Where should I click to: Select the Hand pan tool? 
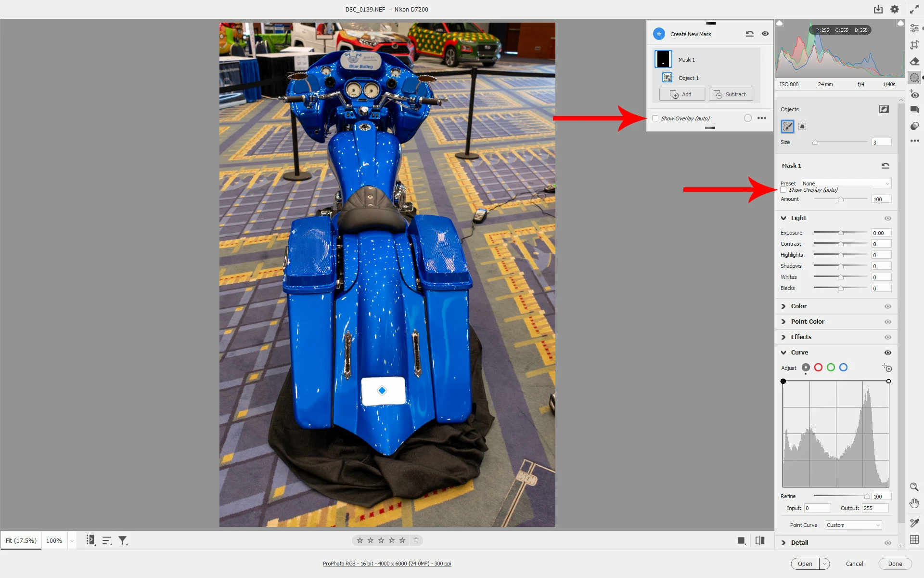pos(914,503)
